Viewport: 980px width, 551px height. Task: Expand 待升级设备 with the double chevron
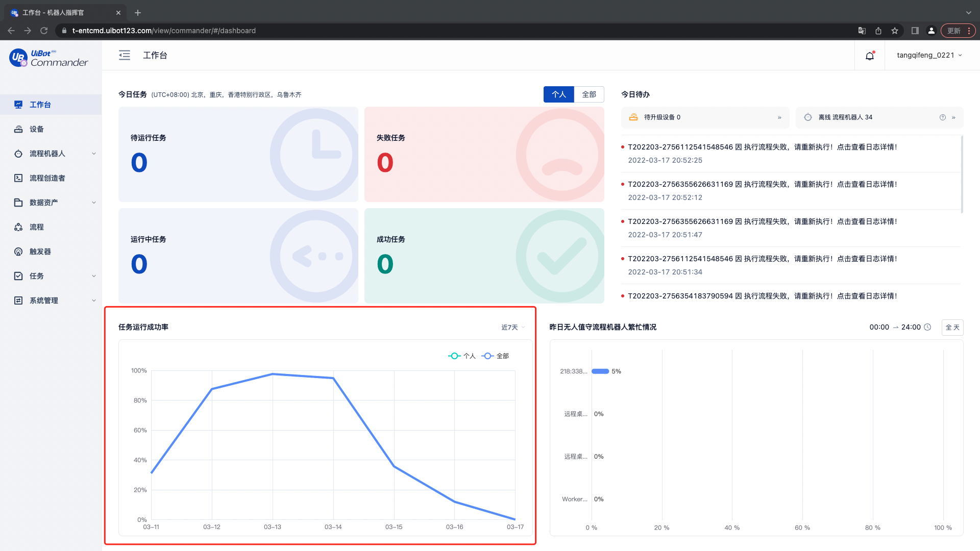779,118
